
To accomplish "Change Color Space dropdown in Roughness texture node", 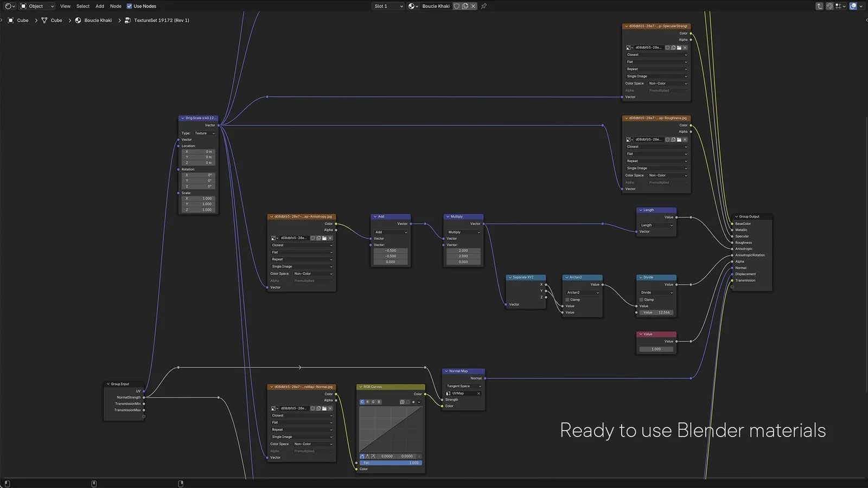I will click(x=667, y=175).
